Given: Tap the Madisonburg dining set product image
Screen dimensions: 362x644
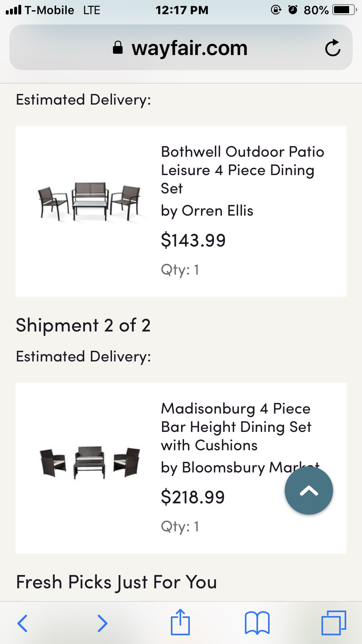Looking at the screenshot, I should (89, 462).
